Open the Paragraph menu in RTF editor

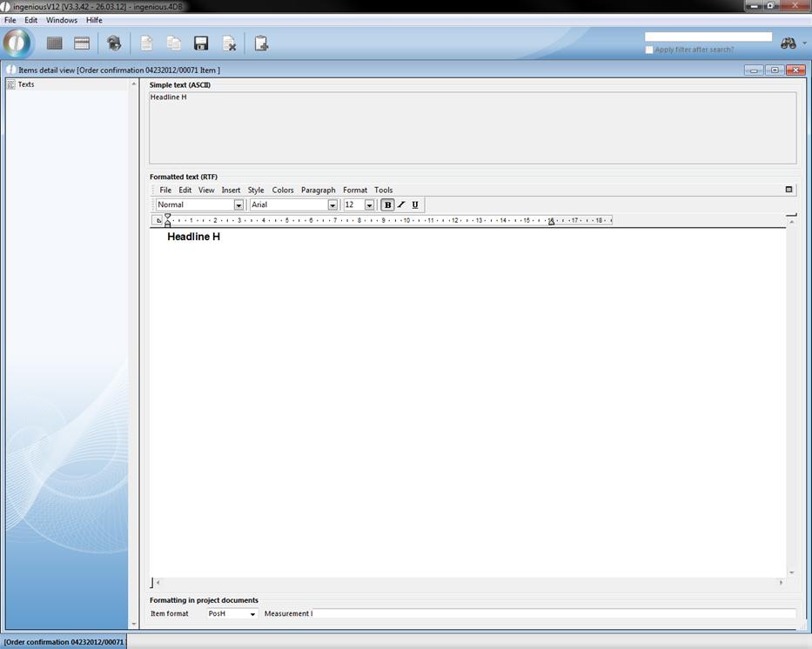pos(318,190)
